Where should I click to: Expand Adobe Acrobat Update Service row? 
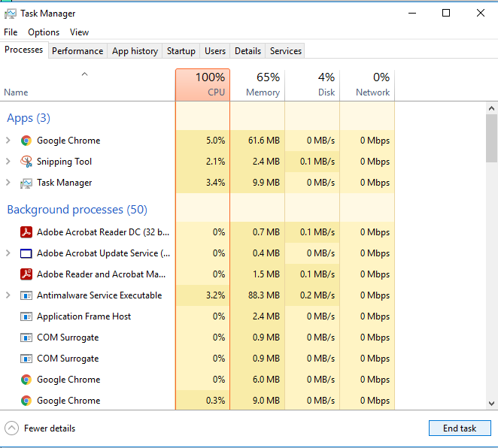click(x=8, y=253)
